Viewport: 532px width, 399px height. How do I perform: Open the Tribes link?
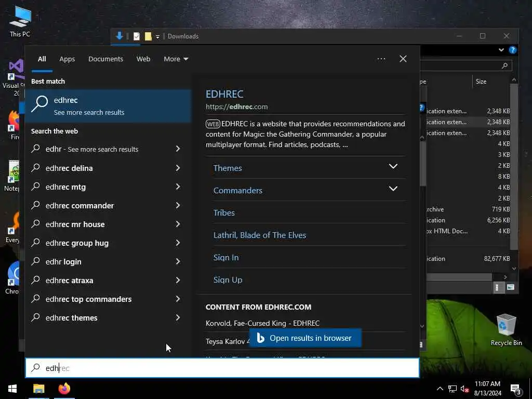click(x=224, y=212)
